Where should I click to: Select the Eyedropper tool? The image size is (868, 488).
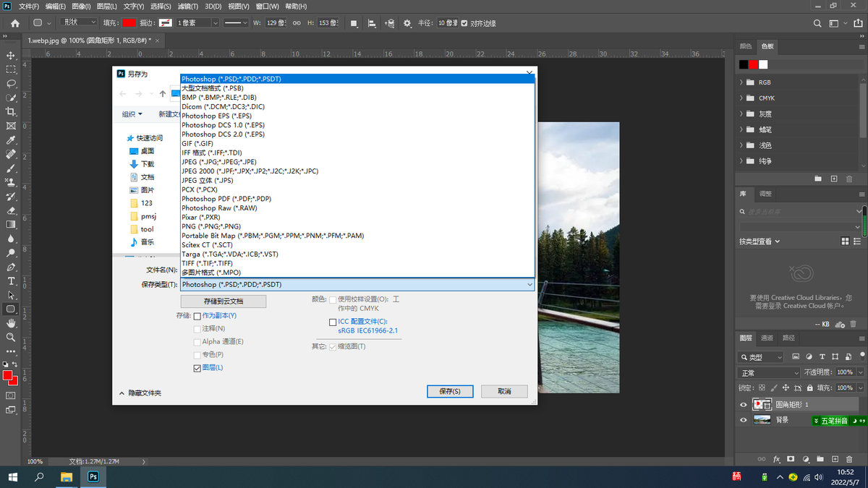(11, 140)
